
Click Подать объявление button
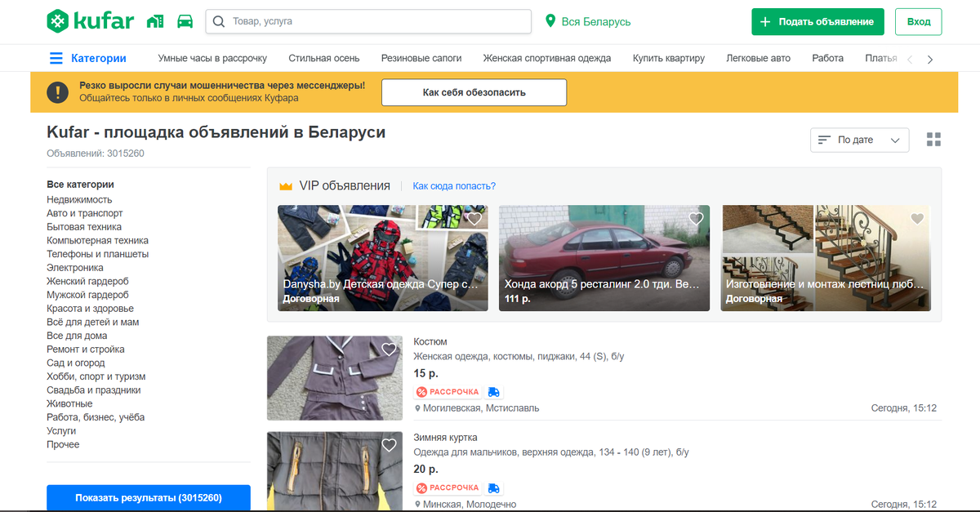coord(817,22)
